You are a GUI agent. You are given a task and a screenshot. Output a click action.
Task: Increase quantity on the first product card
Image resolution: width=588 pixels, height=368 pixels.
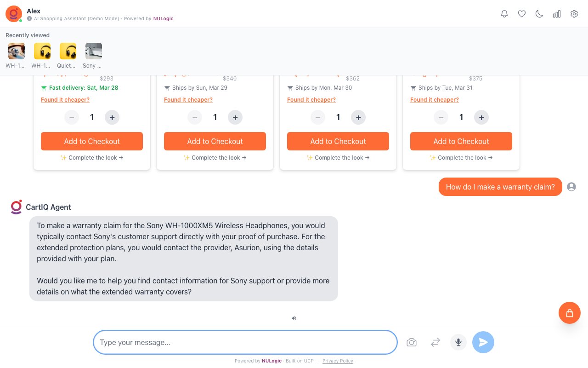[112, 117]
